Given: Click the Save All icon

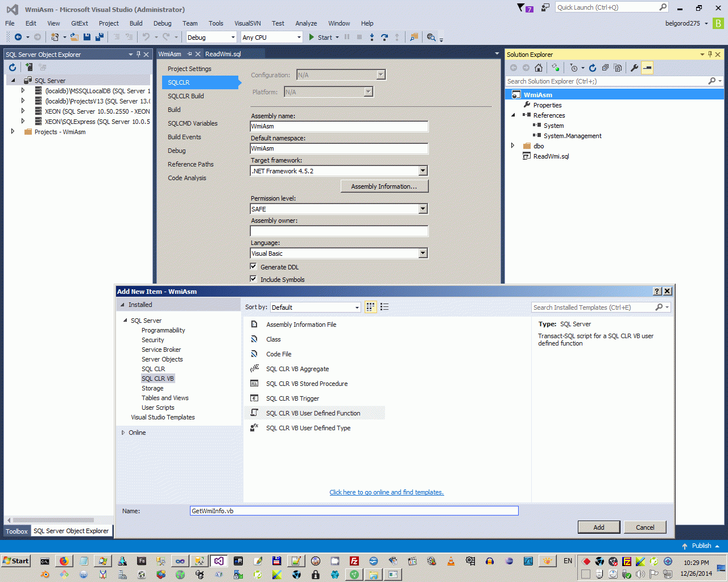Looking at the screenshot, I should tap(100, 37).
